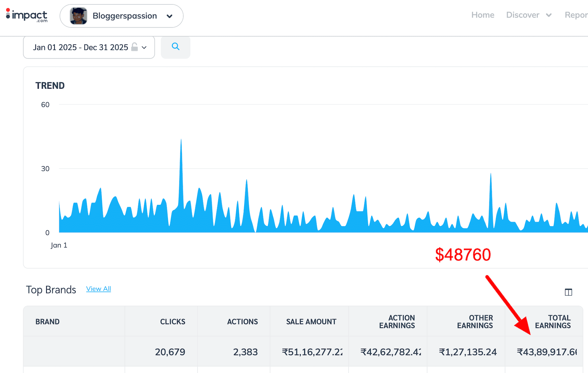The image size is (588, 373).
Task: Click the Bloggerspassion account avatar
Action: click(78, 16)
